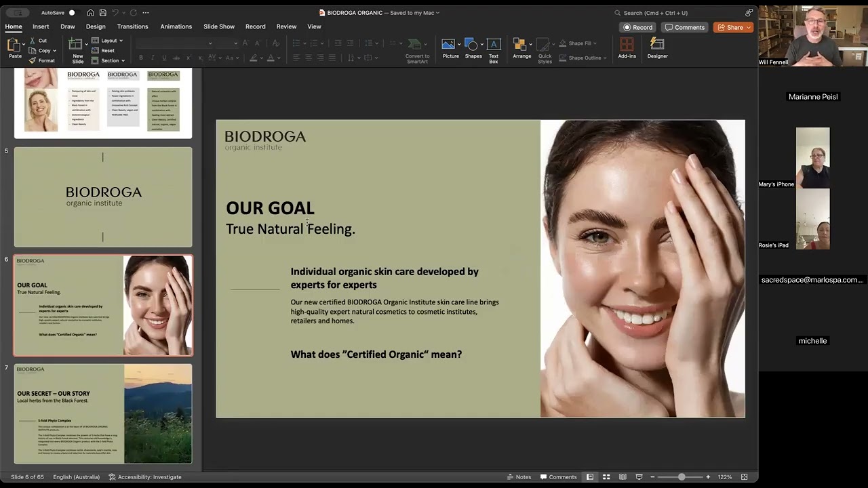Viewport: 868px width, 488px height.
Task: Open the Comments button at top right
Action: 684,27
